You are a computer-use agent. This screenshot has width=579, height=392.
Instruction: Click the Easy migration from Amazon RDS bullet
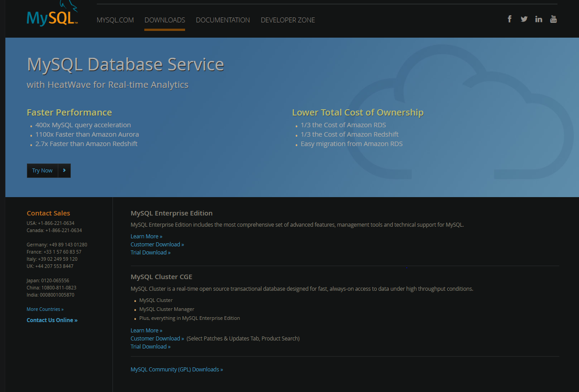(352, 144)
